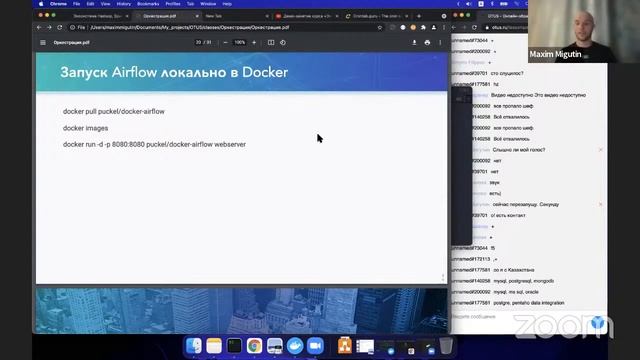Open the Bookmarks menu
Screen dimensions: 640x360
point(148,4)
